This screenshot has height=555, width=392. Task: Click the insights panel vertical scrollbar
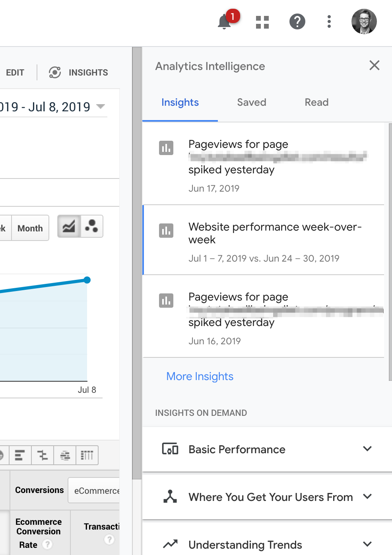pyautogui.click(x=390, y=252)
